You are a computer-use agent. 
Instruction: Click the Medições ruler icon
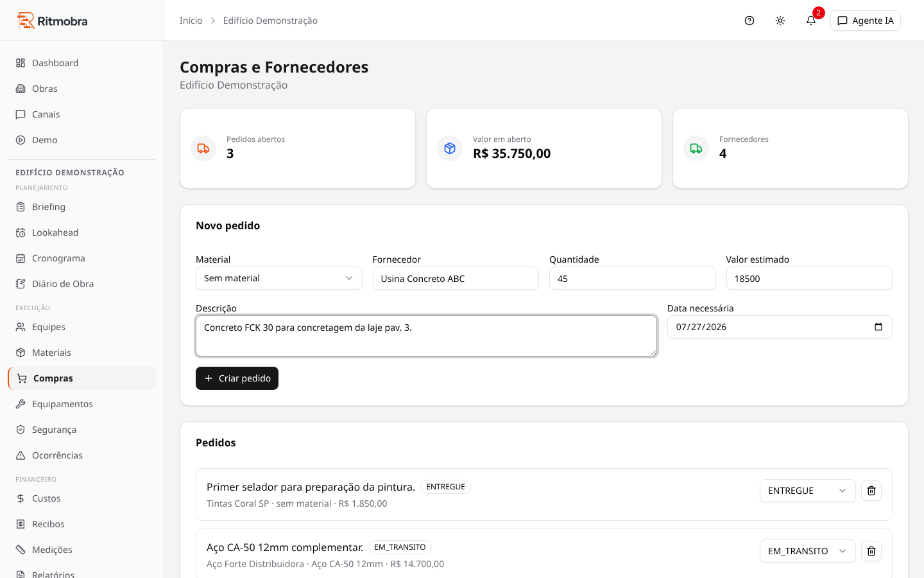click(x=21, y=550)
